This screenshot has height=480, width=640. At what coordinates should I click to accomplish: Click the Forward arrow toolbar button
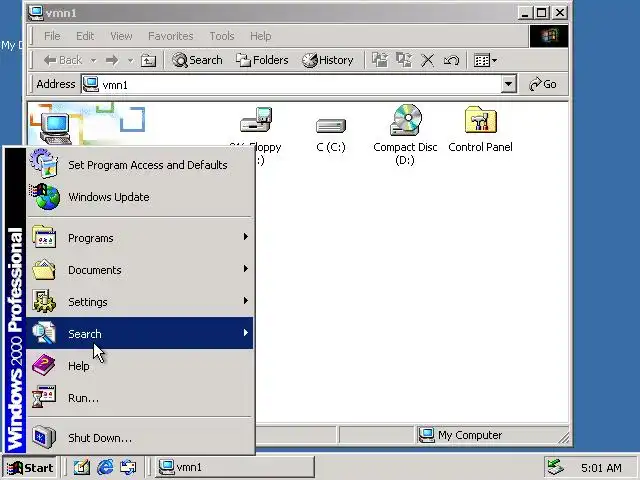tap(112, 60)
